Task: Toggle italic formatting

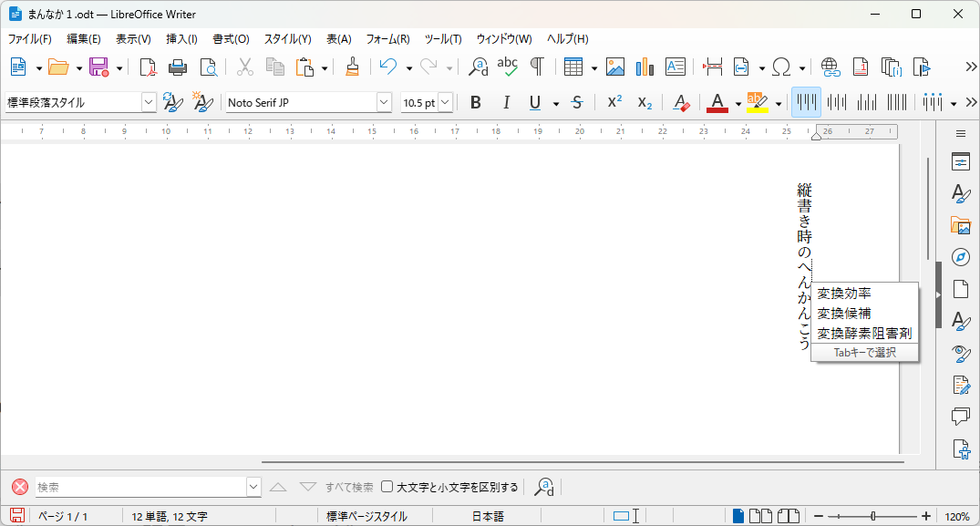Action: pyautogui.click(x=506, y=102)
